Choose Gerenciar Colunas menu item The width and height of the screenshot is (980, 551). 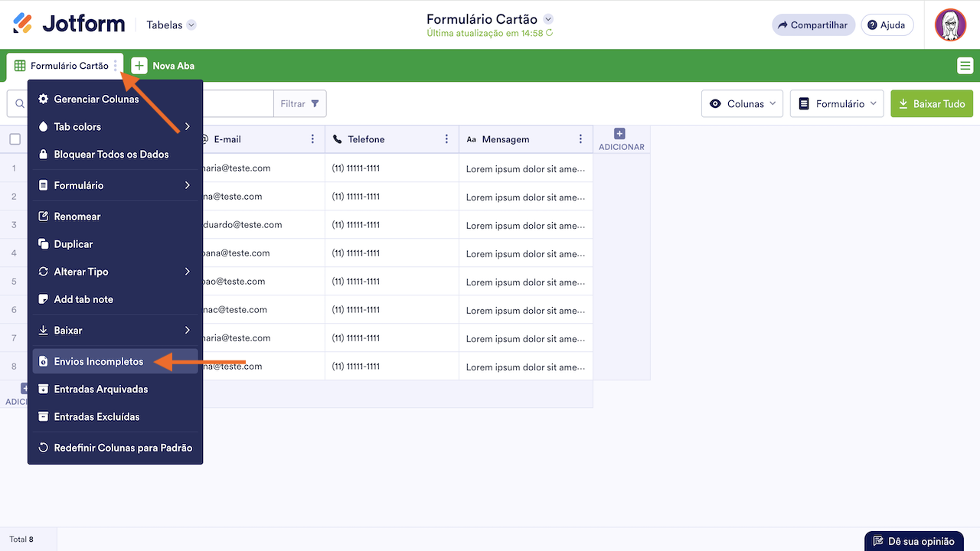pyautogui.click(x=96, y=99)
